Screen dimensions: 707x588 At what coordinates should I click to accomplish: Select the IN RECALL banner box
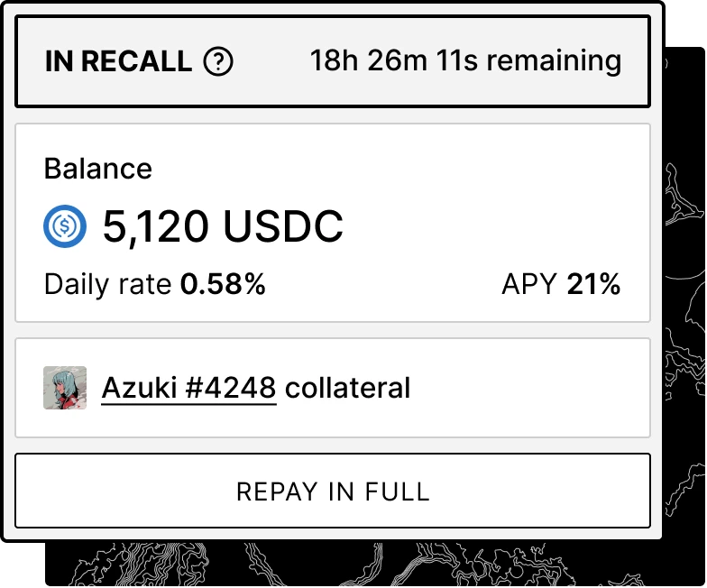tap(333, 61)
